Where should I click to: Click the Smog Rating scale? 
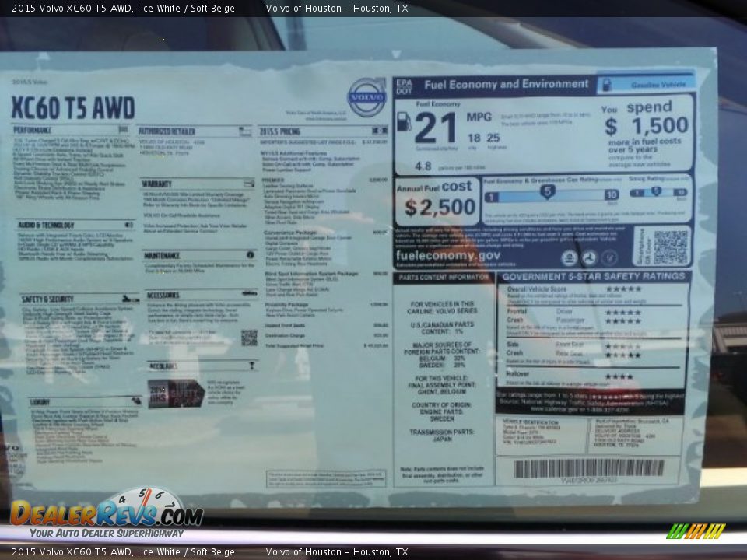[x=658, y=192]
